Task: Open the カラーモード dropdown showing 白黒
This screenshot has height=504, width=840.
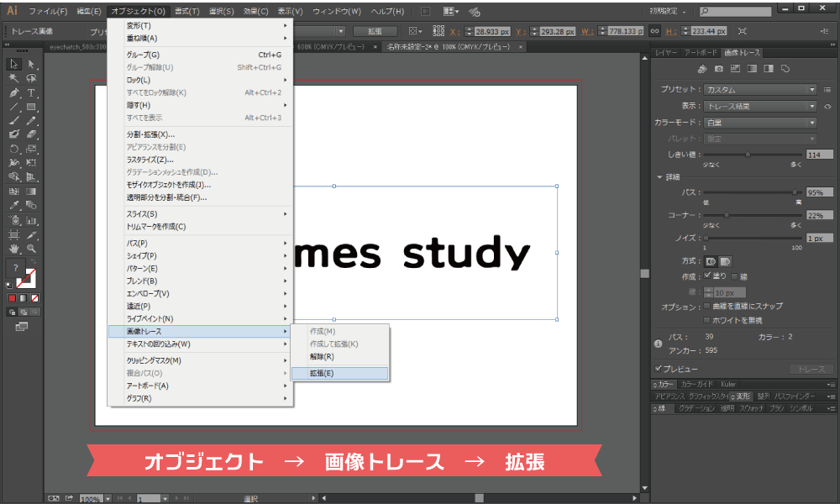Action: (760, 123)
